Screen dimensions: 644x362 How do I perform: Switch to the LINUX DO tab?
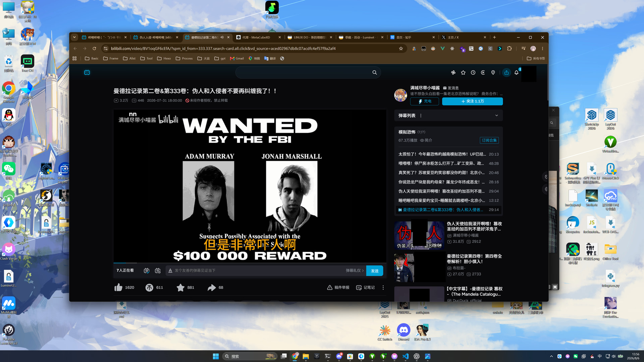310,37
